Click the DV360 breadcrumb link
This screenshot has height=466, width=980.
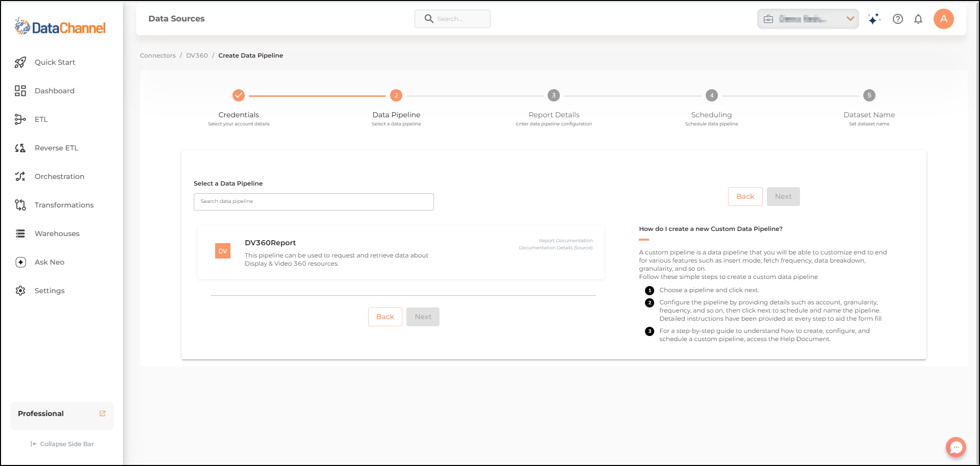click(197, 56)
